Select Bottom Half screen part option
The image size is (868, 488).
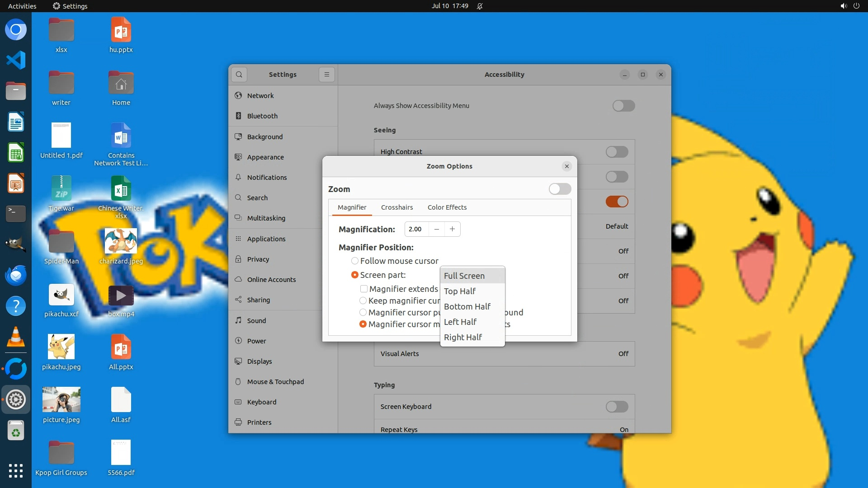[467, 307]
